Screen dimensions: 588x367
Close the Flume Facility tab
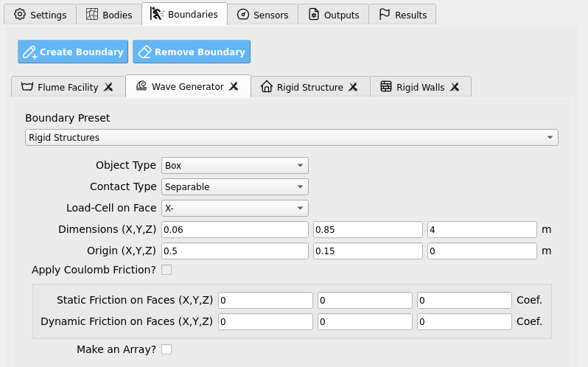[x=108, y=87]
